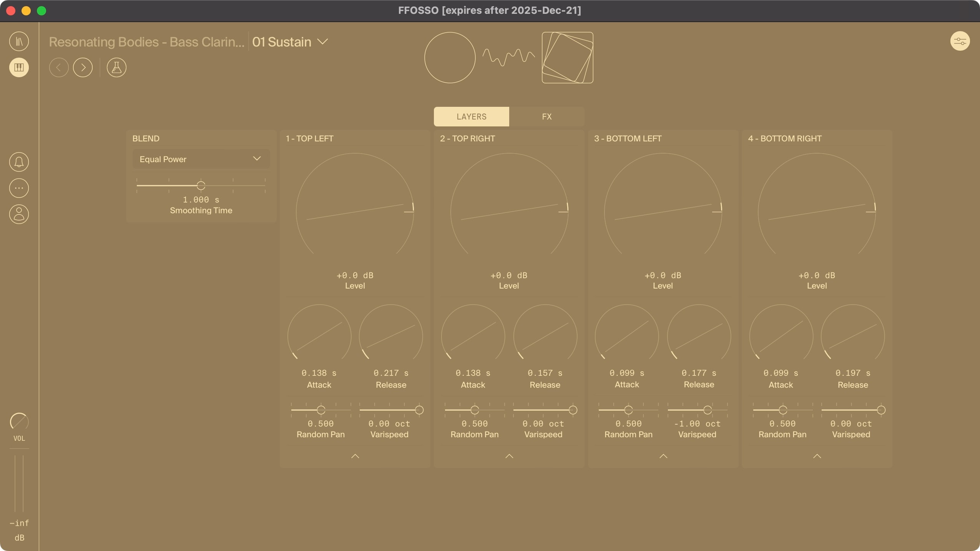Switch to the FX view

tap(546, 116)
